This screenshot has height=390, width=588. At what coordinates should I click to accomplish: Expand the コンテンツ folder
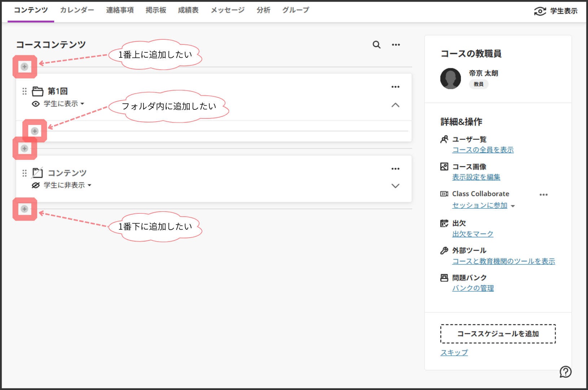(395, 186)
